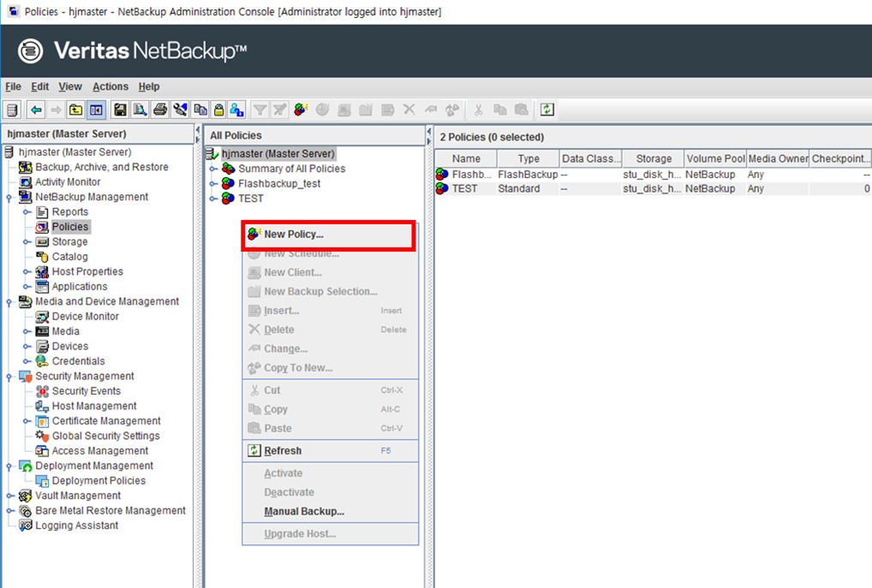Click the clear filter toolbar icon
This screenshot has height=588, width=872.
(x=280, y=110)
